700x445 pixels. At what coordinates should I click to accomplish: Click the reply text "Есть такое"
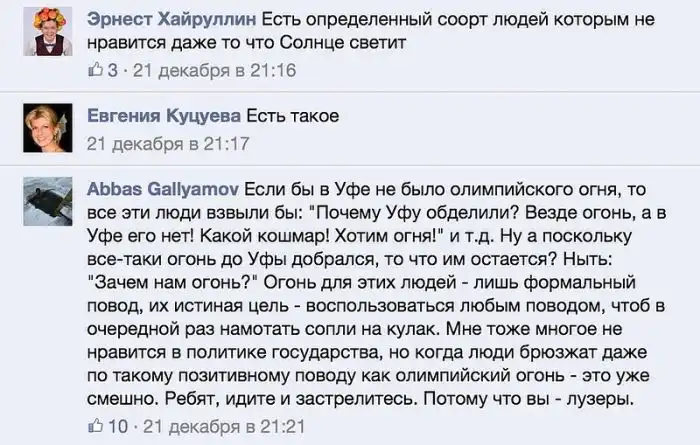292,116
